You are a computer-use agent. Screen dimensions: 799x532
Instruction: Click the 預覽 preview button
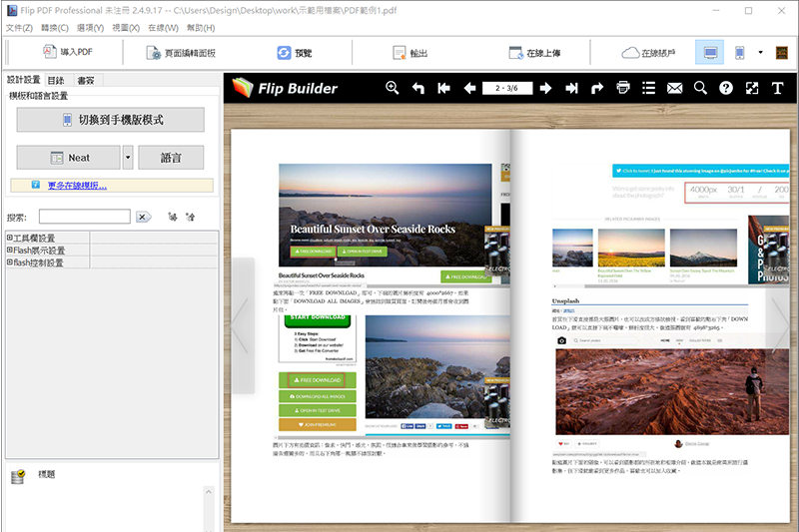tap(295, 53)
